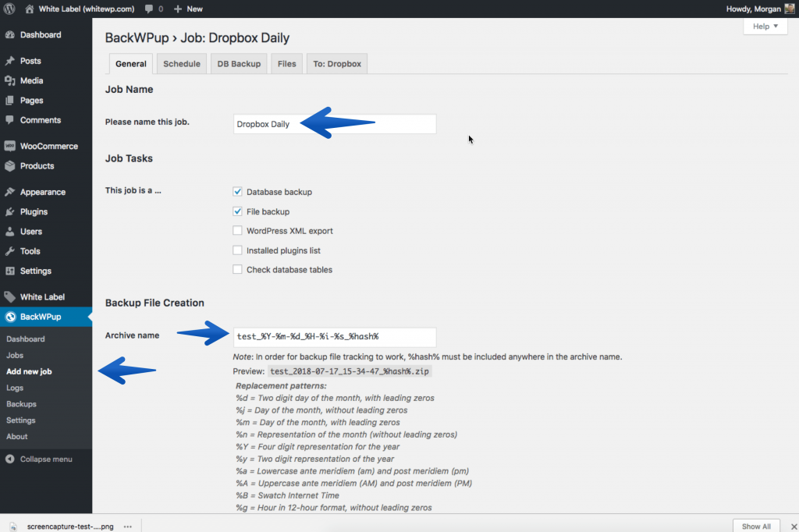
Task: Click the plus icon next to New
Action: click(178, 9)
